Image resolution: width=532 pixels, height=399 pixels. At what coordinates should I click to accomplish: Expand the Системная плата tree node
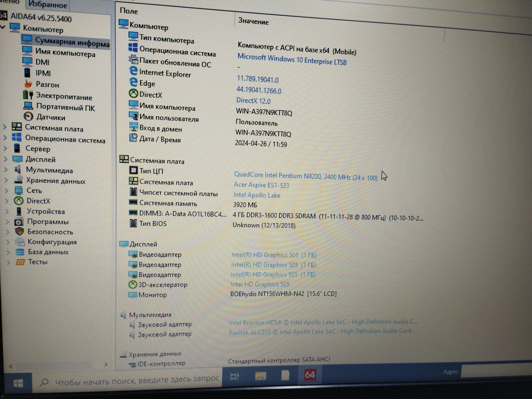(4, 127)
